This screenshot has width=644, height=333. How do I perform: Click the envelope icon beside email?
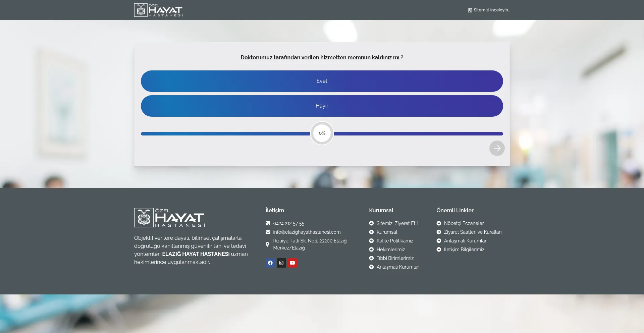point(268,232)
